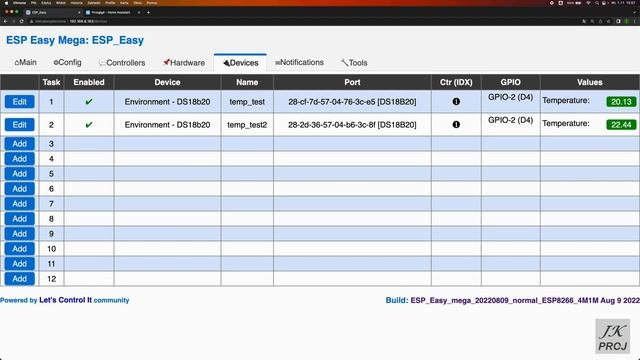
Task: Click the ESP Easy Mega: ESP_Easy title
Action: [75, 40]
